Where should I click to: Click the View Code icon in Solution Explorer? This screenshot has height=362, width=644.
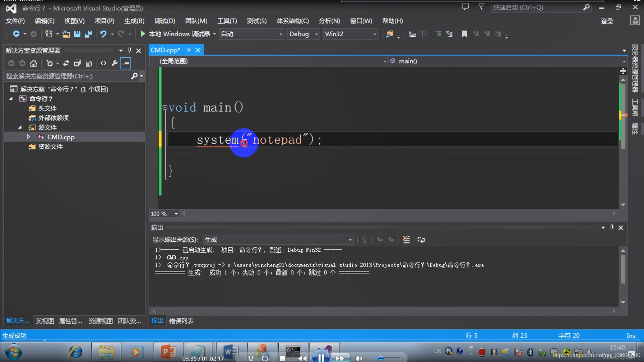pos(103,63)
